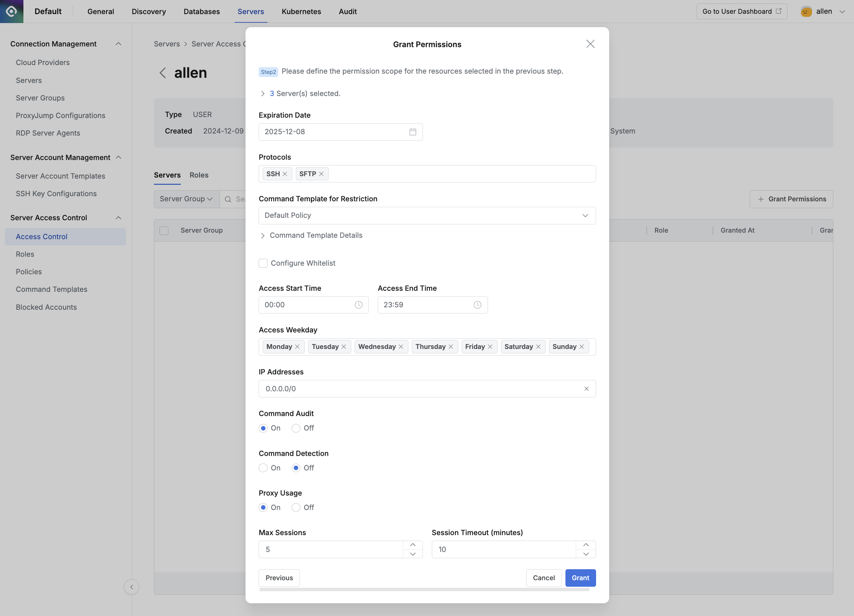Turn Command Audit Off
Image resolution: width=854 pixels, height=616 pixels.
(x=296, y=428)
